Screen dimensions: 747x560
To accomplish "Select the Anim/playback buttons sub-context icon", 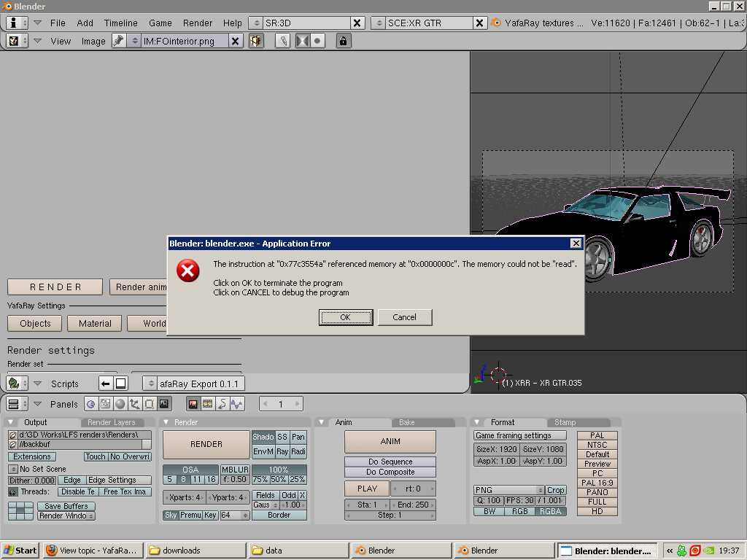I will [222, 404].
